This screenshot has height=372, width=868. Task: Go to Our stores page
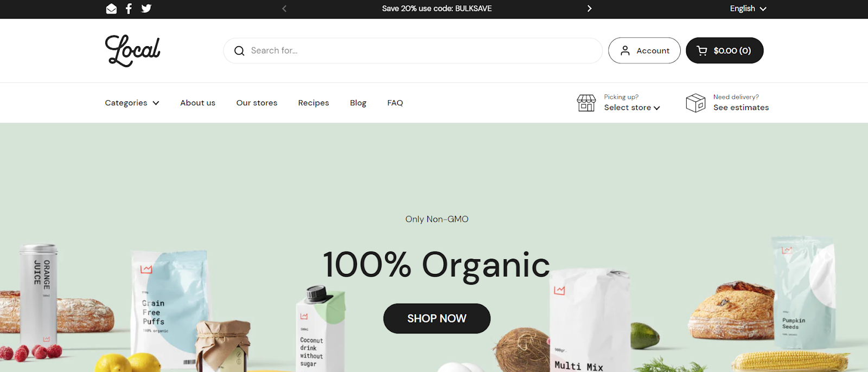point(257,103)
